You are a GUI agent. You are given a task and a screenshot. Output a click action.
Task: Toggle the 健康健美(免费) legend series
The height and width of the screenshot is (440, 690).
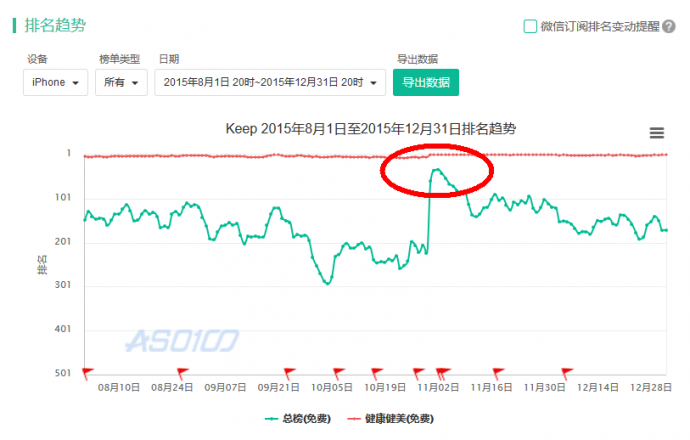point(390,418)
